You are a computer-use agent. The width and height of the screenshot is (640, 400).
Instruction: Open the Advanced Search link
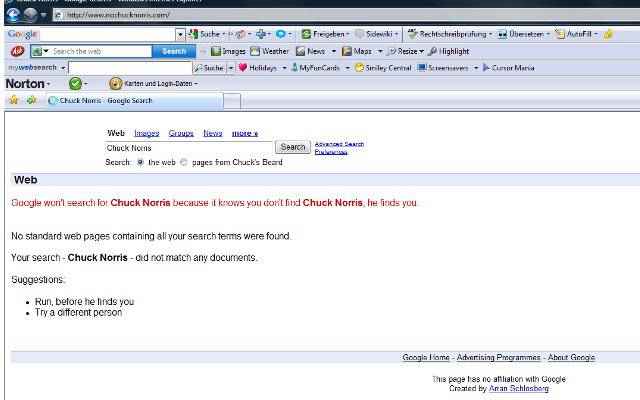coord(339,144)
